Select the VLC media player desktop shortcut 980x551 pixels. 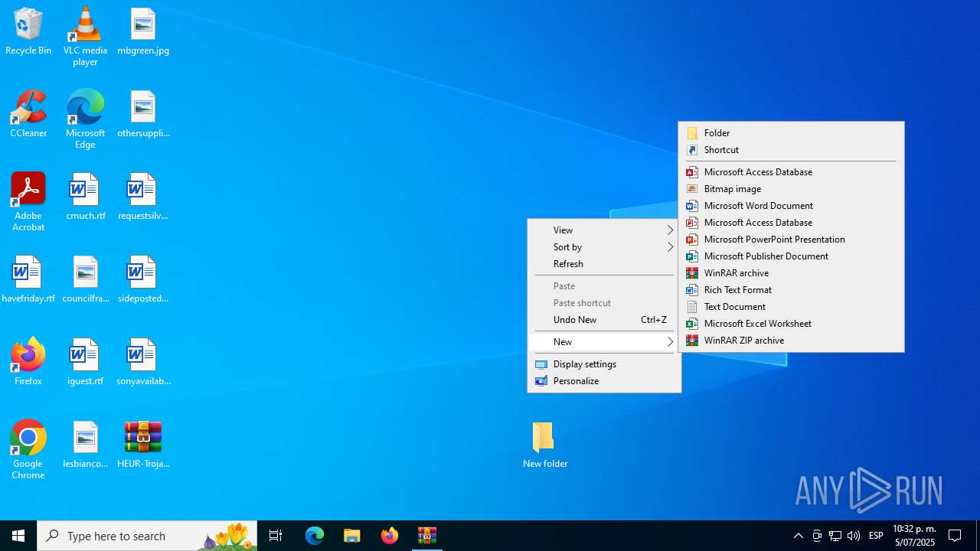[x=85, y=37]
